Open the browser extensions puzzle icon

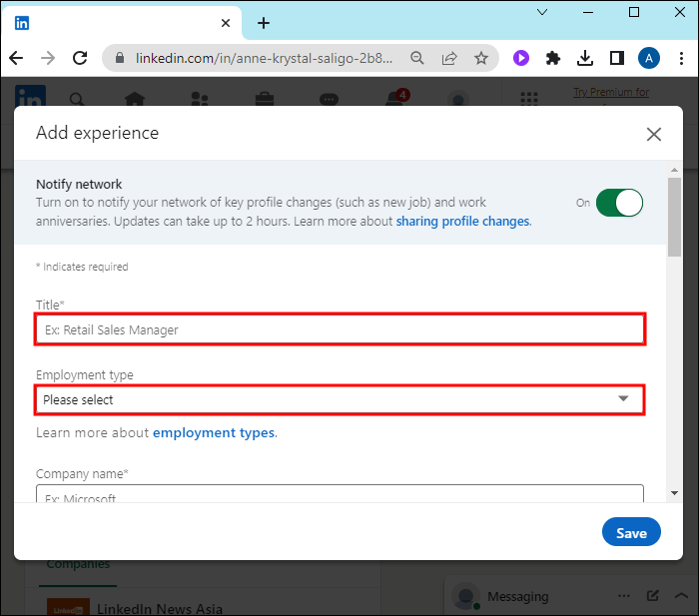click(x=552, y=58)
